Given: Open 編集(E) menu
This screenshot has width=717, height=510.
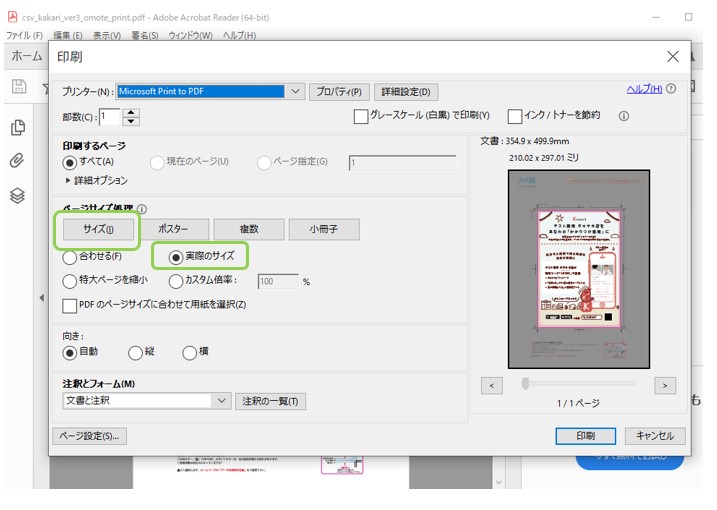Looking at the screenshot, I should pyautogui.click(x=68, y=35).
